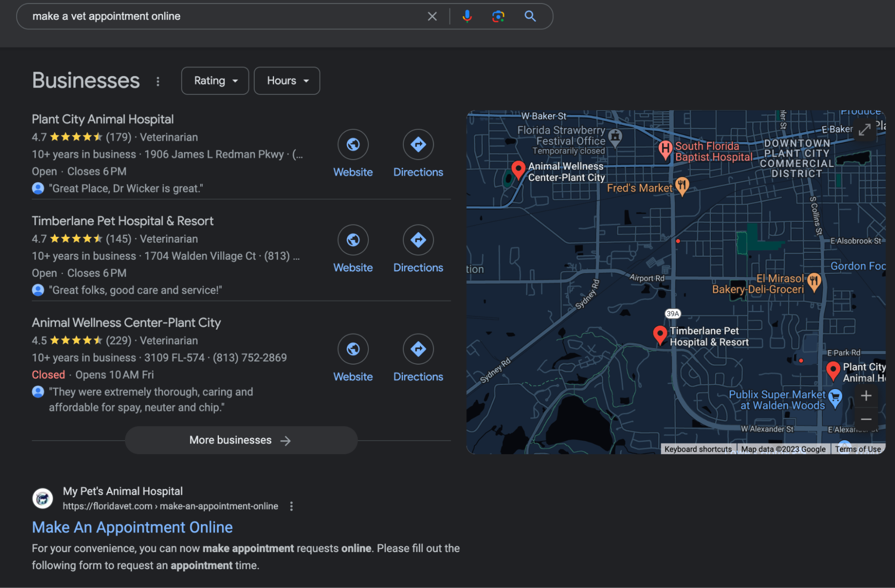Viewport: 895px width, 588px height.
Task: Open Timberlane Pet Hospital website globe icon
Action: point(353,240)
